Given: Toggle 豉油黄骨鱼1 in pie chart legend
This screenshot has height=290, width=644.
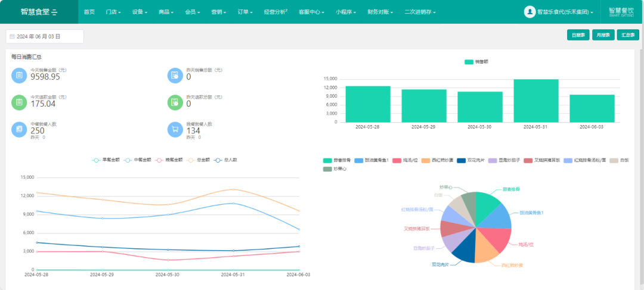Looking at the screenshot, I should click(371, 160).
